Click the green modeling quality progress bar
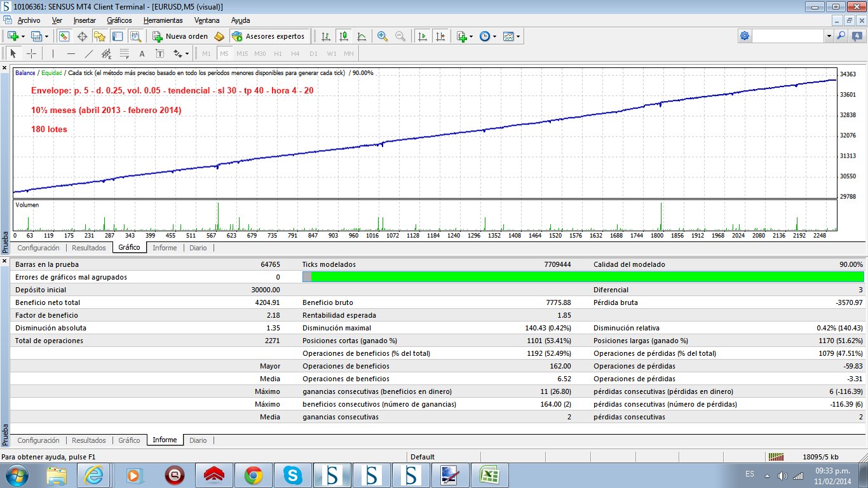868x488 pixels. (587, 277)
